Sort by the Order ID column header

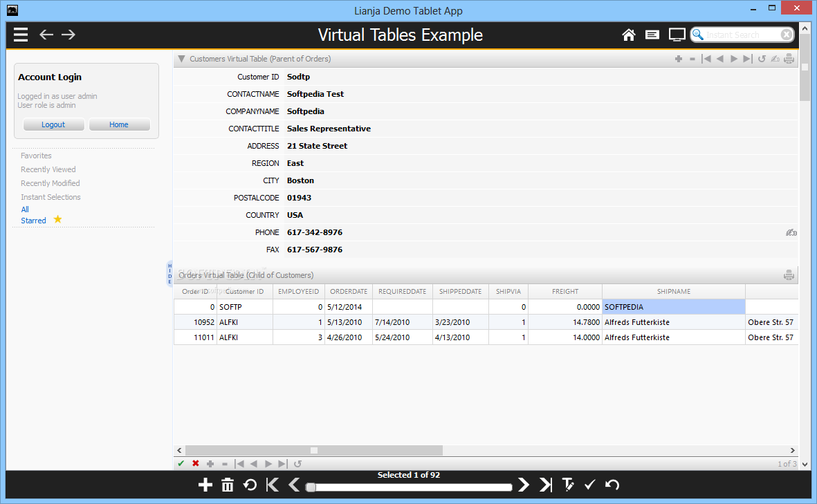[195, 292]
